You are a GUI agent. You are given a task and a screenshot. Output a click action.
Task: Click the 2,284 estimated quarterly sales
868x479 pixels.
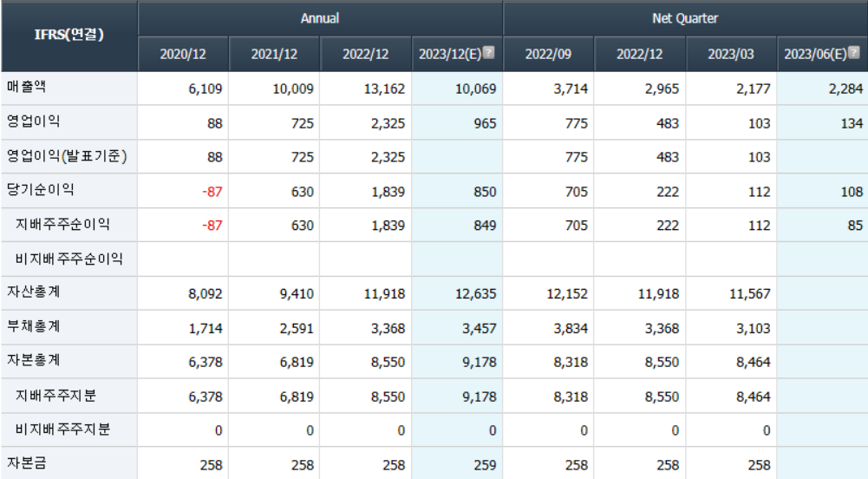pos(845,89)
